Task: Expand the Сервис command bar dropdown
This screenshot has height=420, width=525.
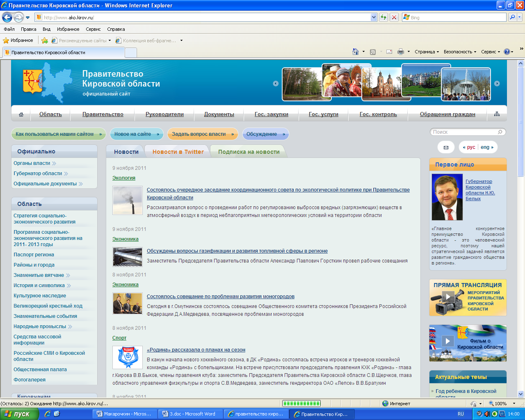Action: (491, 52)
